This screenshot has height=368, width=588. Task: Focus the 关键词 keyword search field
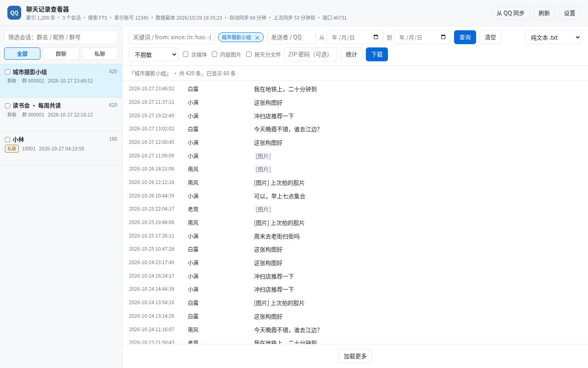tap(172, 37)
